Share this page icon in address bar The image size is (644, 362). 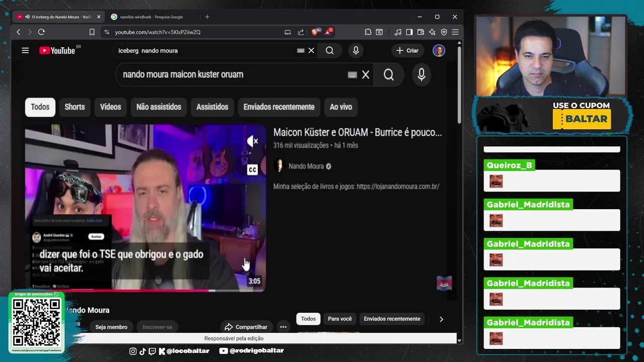tap(301, 32)
